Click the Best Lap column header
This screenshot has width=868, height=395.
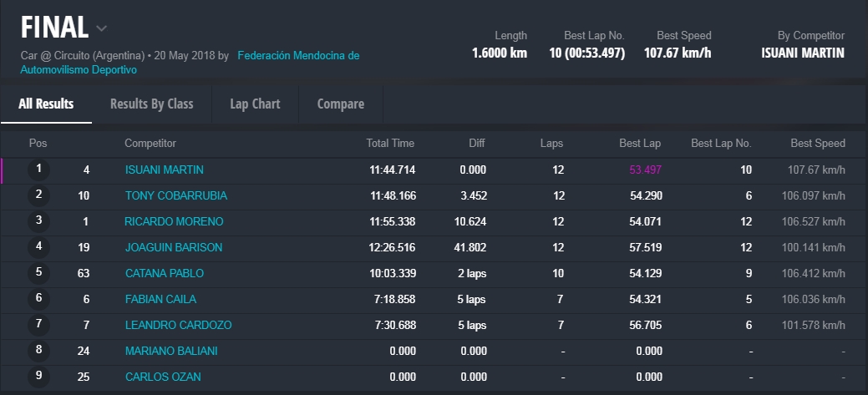[x=640, y=144]
